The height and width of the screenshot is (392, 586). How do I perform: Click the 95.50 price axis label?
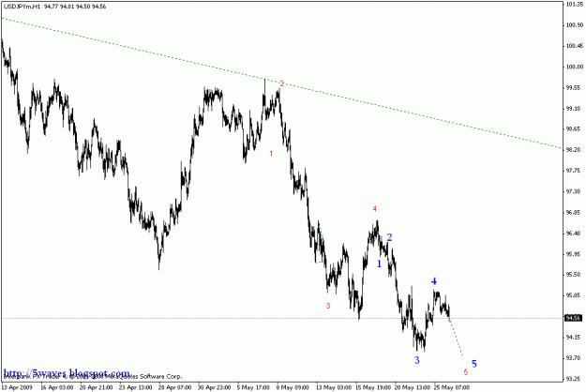click(x=574, y=274)
